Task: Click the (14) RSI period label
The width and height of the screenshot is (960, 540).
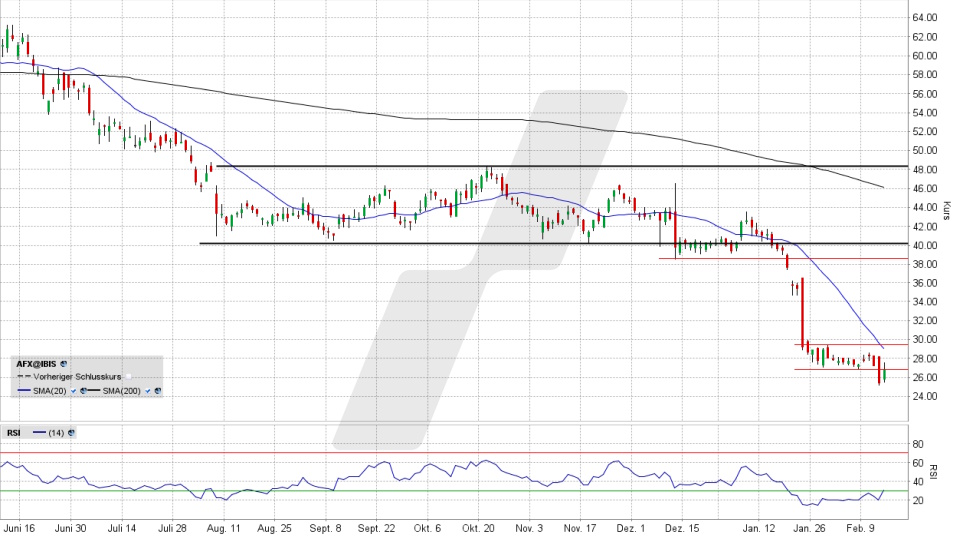Action: point(56,433)
